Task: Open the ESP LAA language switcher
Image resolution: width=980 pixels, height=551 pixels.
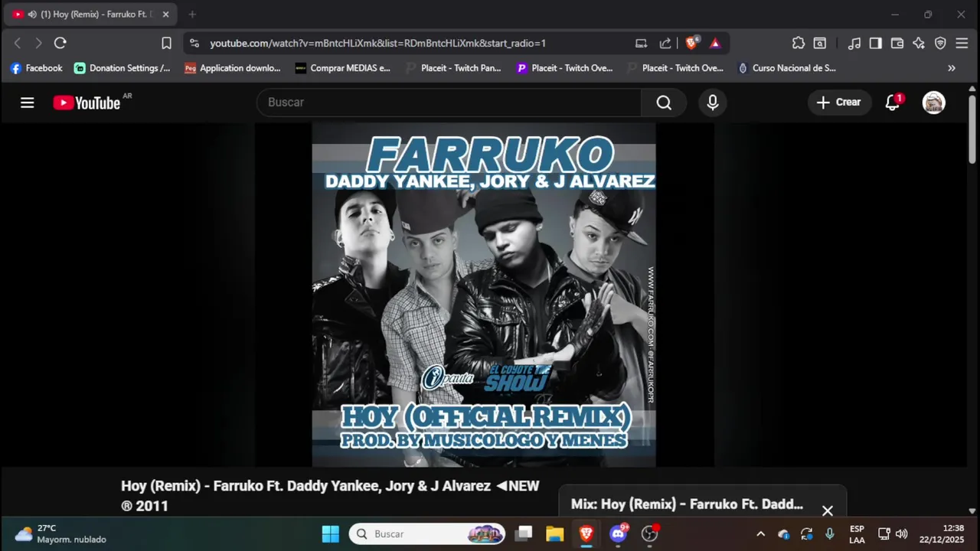Action: 857,534
